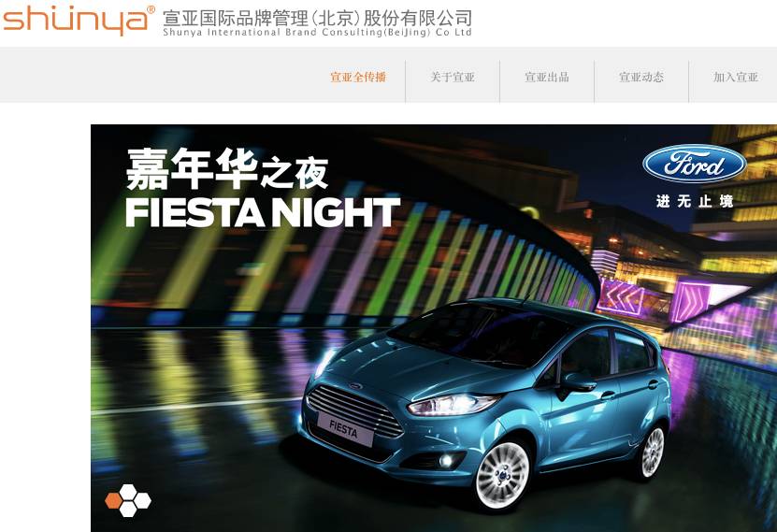The height and width of the screenshot is (532, 777).
Task: Click the orange shunya logo
Action: (x=75, y=21)
